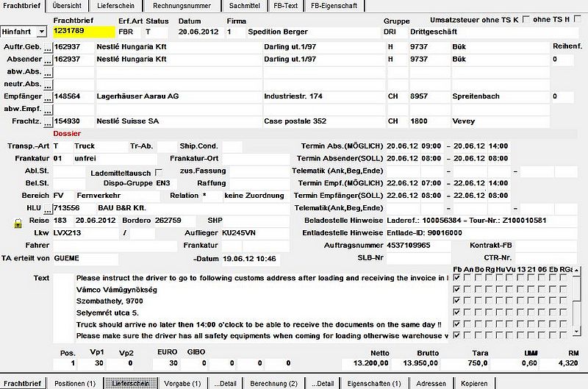Open Positionen (1) bottom tab
Screen dimensions: 588x389
coord(75,383)
